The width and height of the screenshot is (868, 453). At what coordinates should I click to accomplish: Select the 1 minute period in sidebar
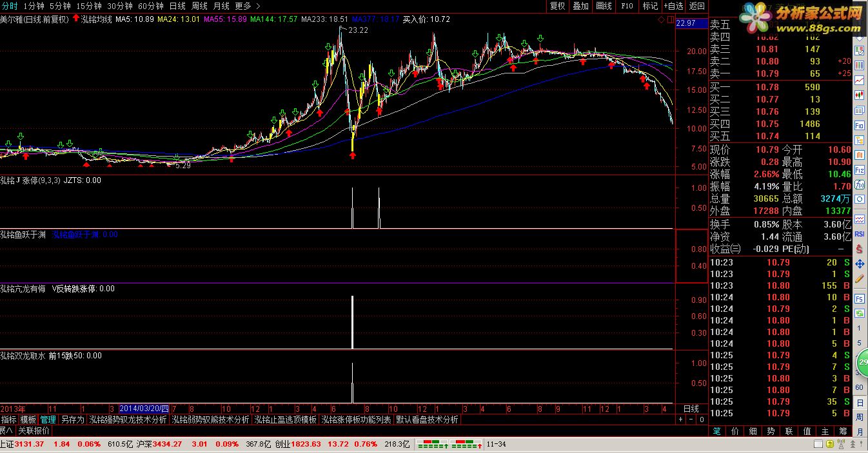pos(859,328)
